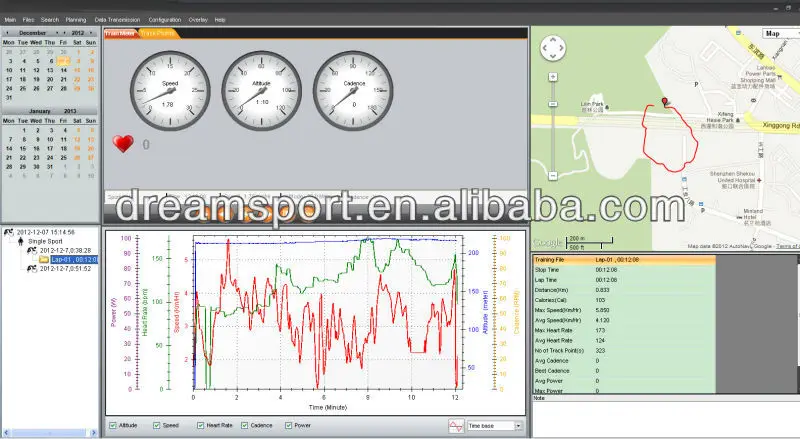Click the Avg Heart Rate row
The height and width of the screenshot is (439, 800).
pyautogui.click(x=624, y=340)
